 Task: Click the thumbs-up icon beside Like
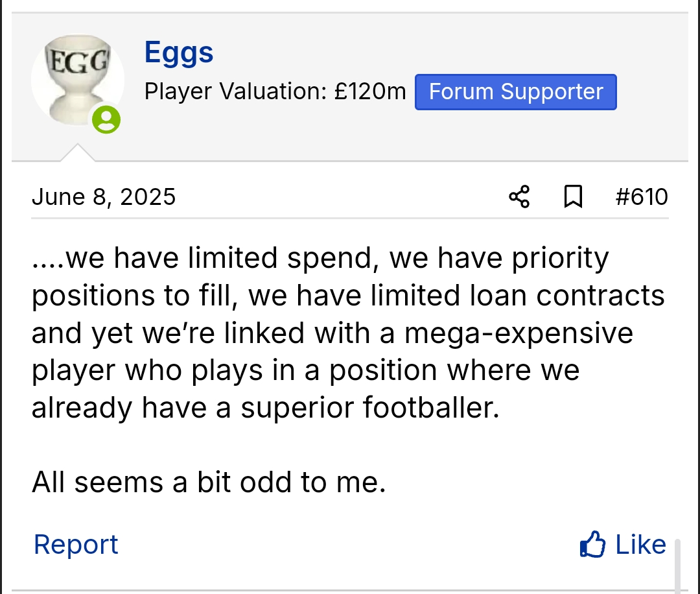[592, 545]
